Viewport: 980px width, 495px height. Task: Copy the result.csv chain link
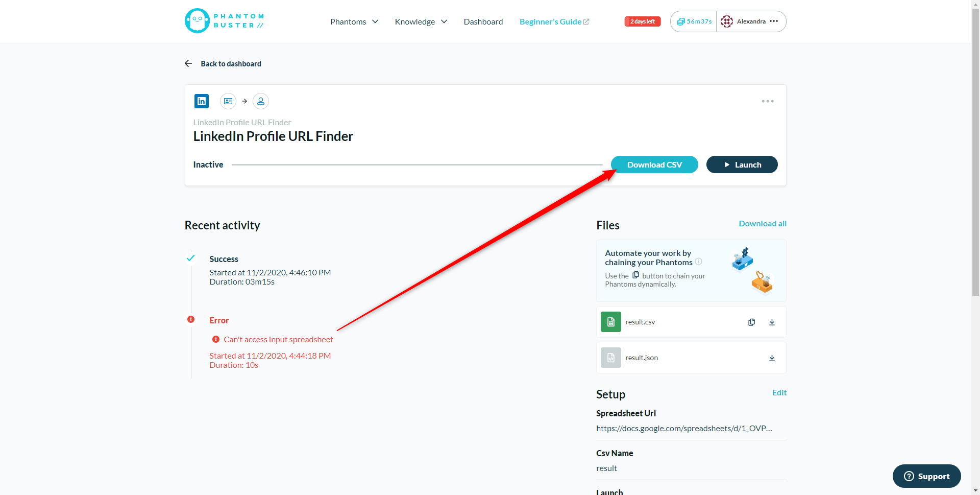pos(751,322)
